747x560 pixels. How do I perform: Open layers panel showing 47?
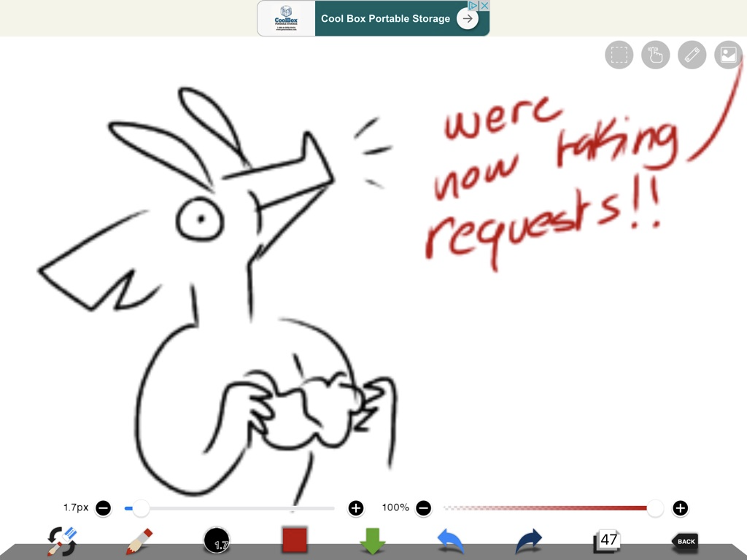coord(607,541)
